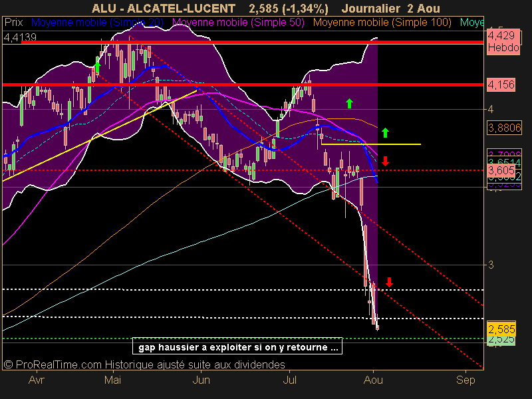Select the green up arrow beside the late-April candles

tap(97, 68)
